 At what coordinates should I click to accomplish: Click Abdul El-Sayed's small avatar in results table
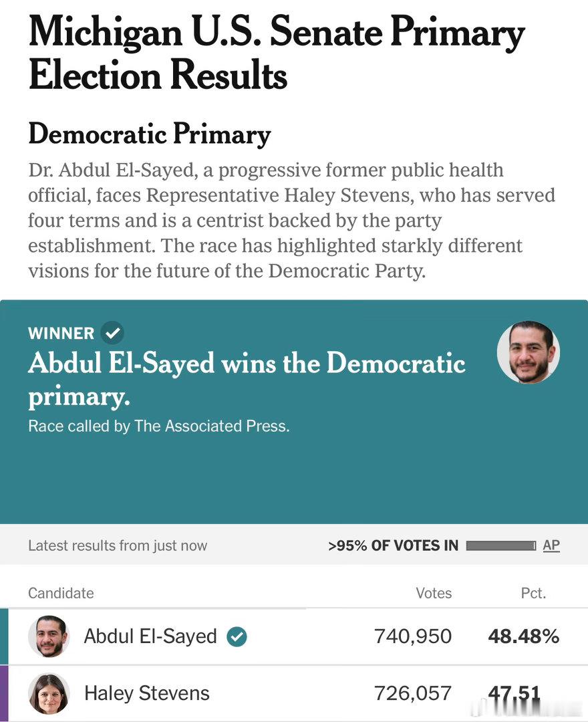coord(49,636)
